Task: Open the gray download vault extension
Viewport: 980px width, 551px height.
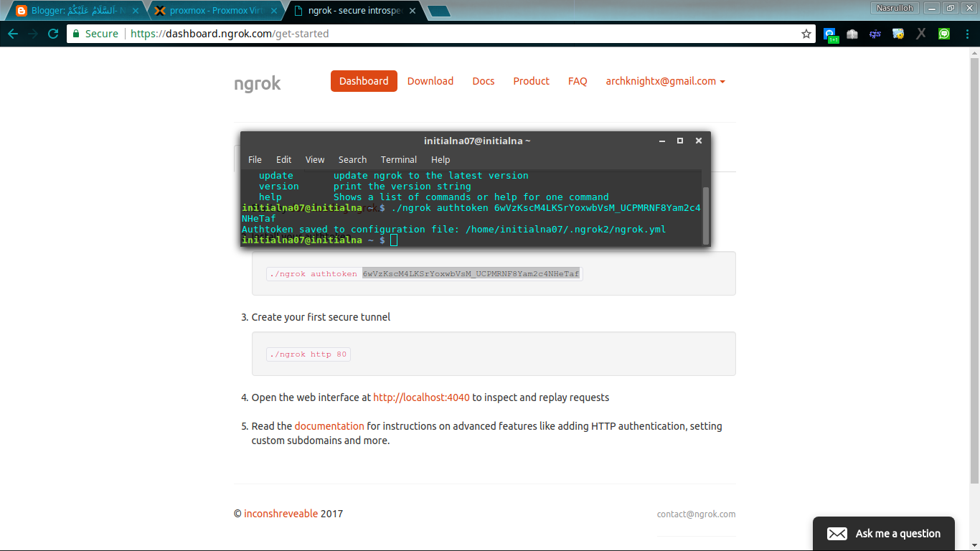Action: click(x=852, y=33)
